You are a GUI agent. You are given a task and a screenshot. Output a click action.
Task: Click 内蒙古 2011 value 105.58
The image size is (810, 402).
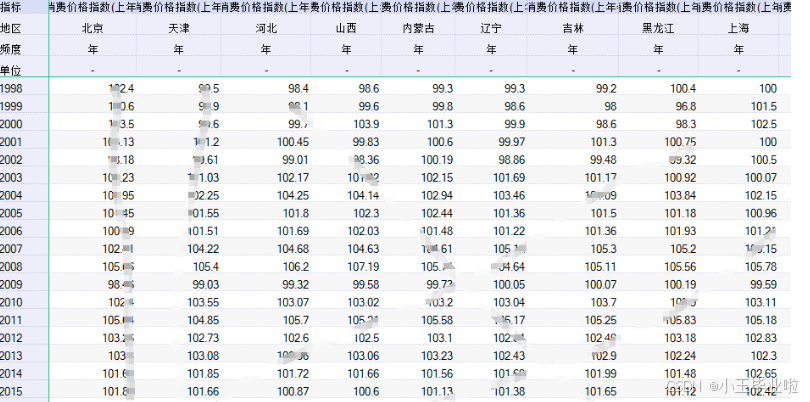pyautogui.click(x=437, y=320)
